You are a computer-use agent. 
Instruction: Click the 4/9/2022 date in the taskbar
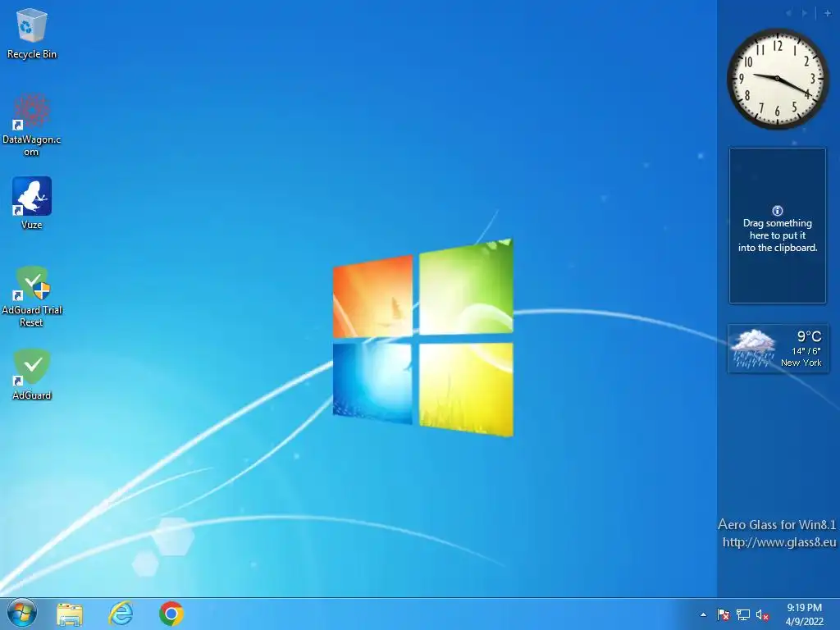pyautogui.click(x=804, y=622)
